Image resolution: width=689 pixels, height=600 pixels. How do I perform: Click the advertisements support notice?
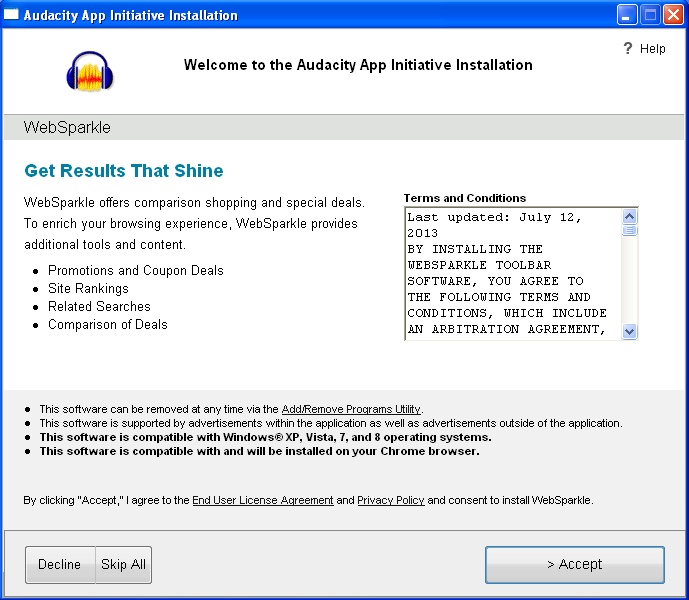tap(331, 423)
